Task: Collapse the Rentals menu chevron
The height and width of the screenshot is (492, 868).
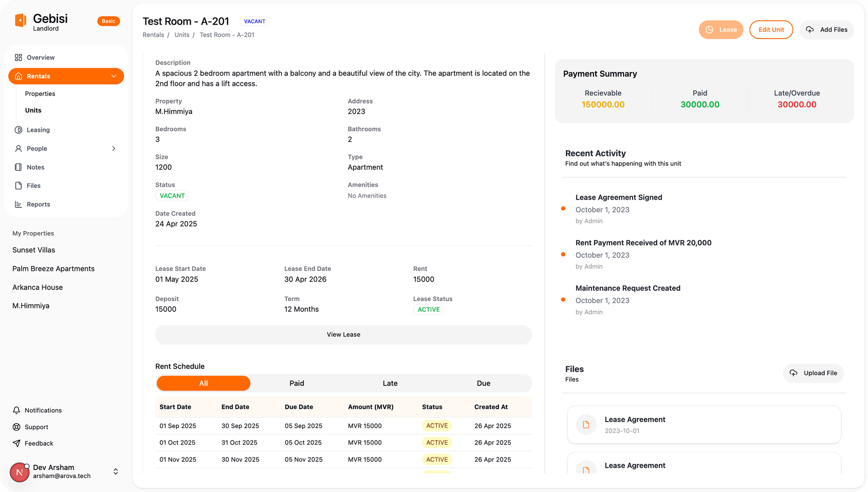Action: [114, 76]
